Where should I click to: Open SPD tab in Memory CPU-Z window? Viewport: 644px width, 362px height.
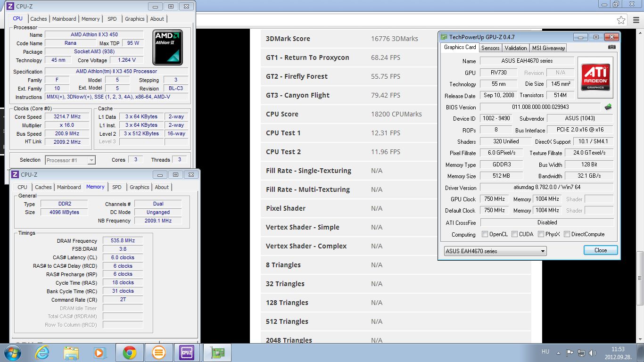[116, 187]
